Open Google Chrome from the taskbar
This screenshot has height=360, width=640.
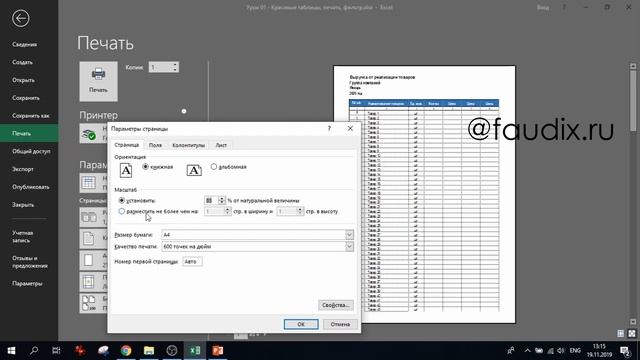(x=126, y=351)
